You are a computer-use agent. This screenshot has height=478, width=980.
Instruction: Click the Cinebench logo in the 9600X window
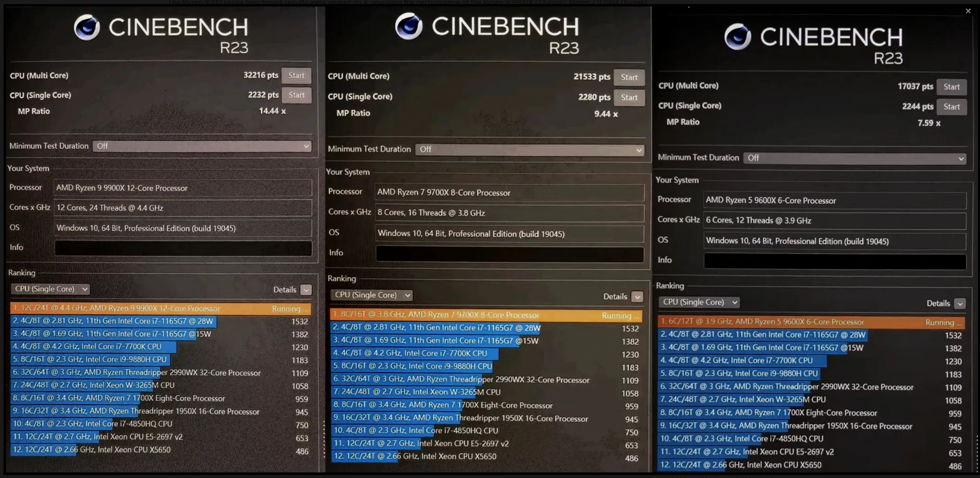pyautogui.click(x=738, y=36)
